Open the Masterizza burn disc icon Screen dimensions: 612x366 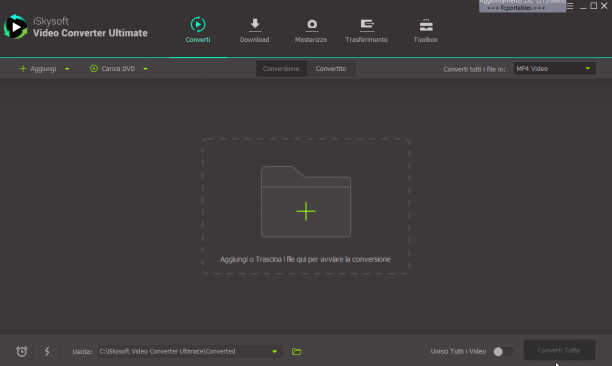click(x=311, y=25)
